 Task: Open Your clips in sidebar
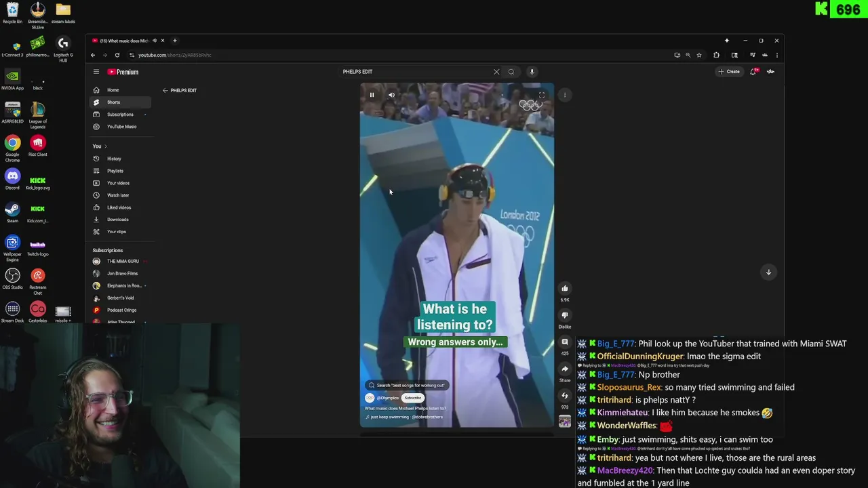click(120, 232)
